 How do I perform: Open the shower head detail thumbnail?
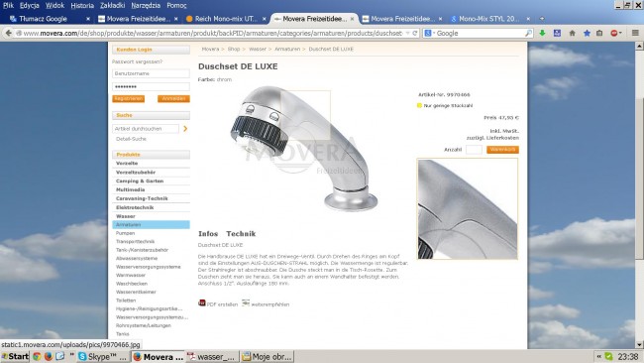[x=468, y=209]
